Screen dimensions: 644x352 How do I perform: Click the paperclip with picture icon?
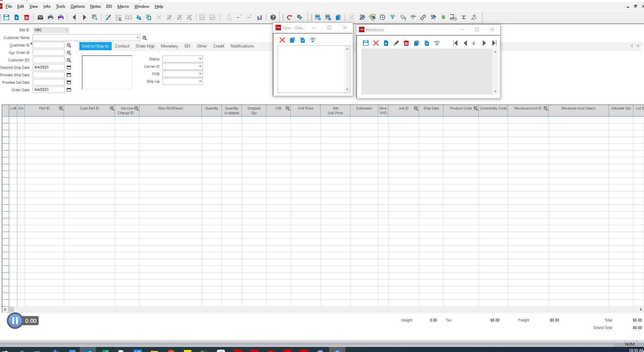(x=372, y=17)
